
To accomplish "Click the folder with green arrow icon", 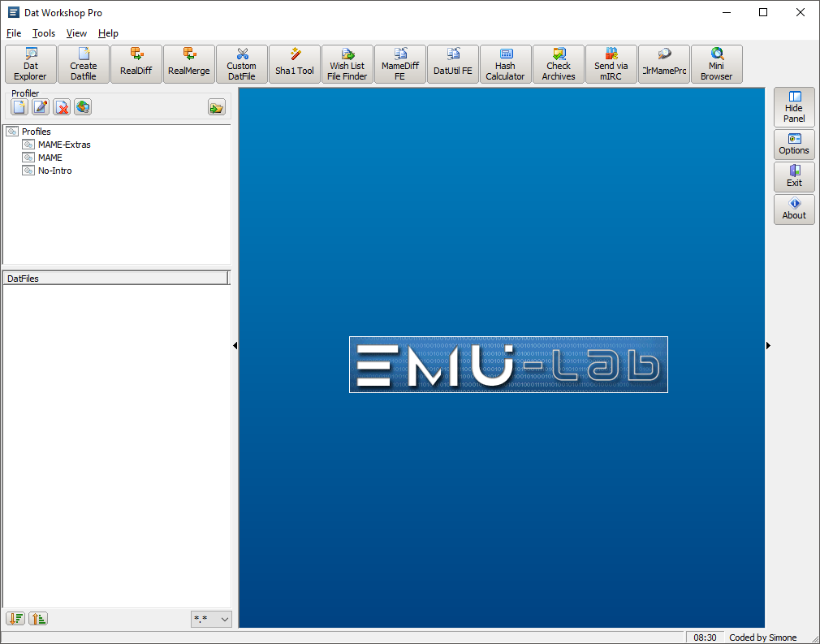I will (x=217, y=107).
